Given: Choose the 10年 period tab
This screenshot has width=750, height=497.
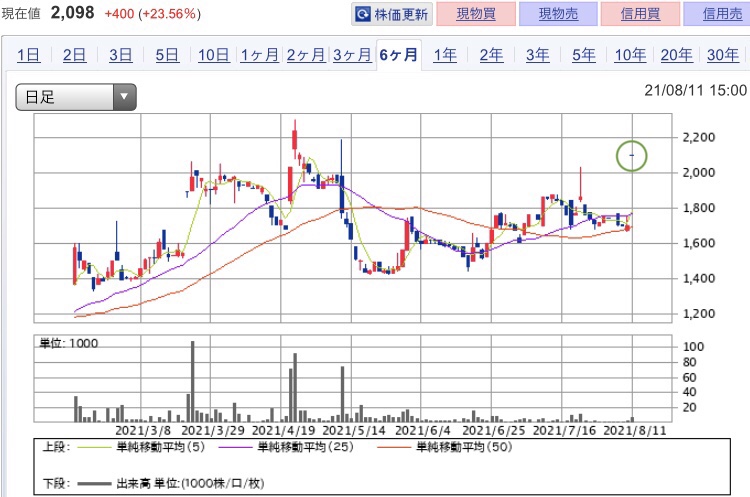Looking at the screenshot, I should (x=630, y=55).
